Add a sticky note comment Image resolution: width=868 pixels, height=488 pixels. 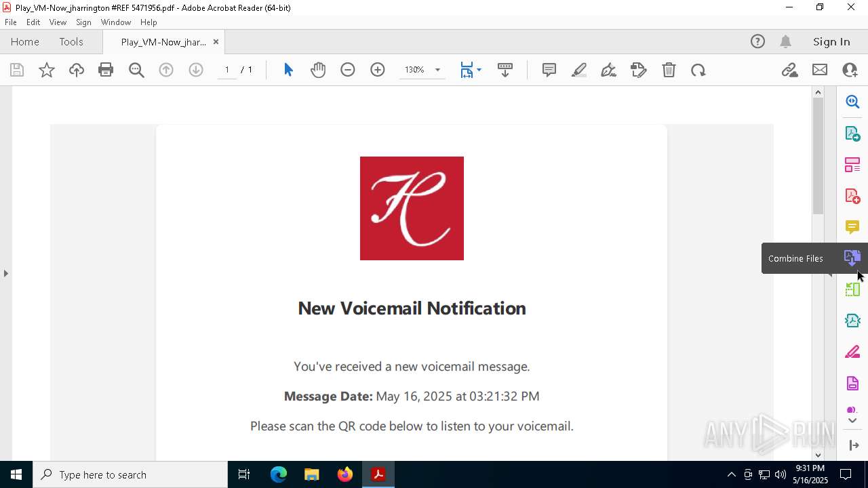tap(549, 70)
